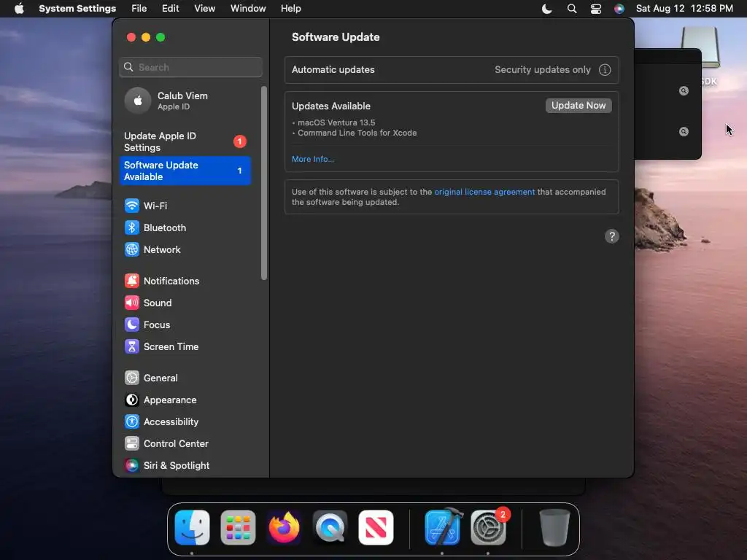747x560 pixels.
Task: Open the Trash in the Dock
Action: click(554, 528)
